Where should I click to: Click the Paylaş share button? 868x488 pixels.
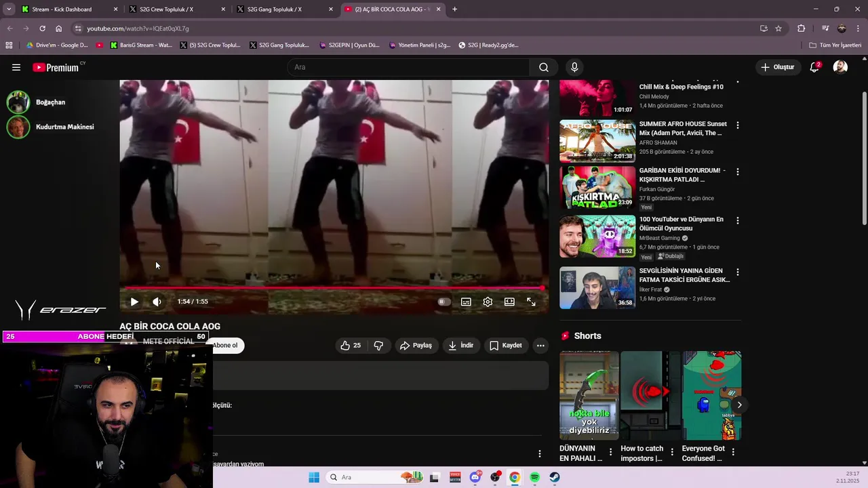[416, 346]
